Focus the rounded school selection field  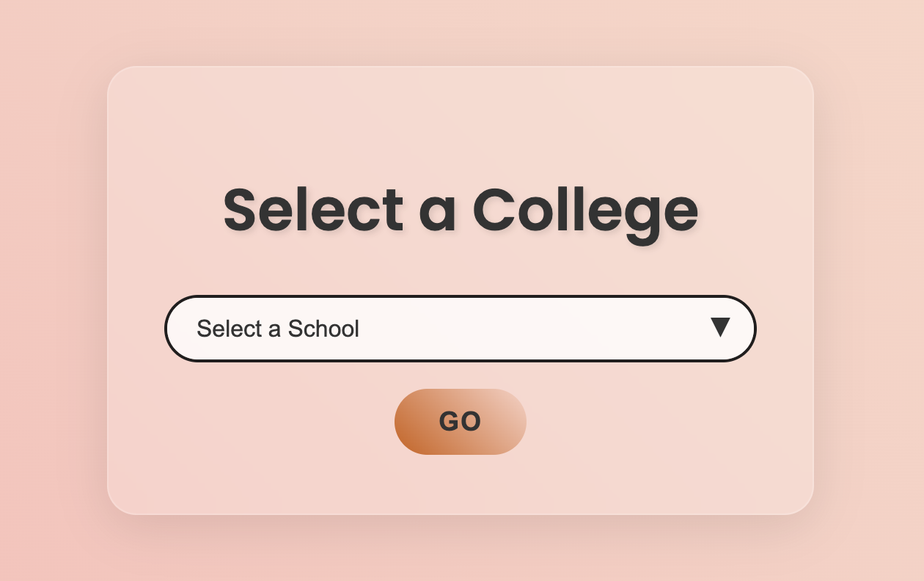coord(460,329)
